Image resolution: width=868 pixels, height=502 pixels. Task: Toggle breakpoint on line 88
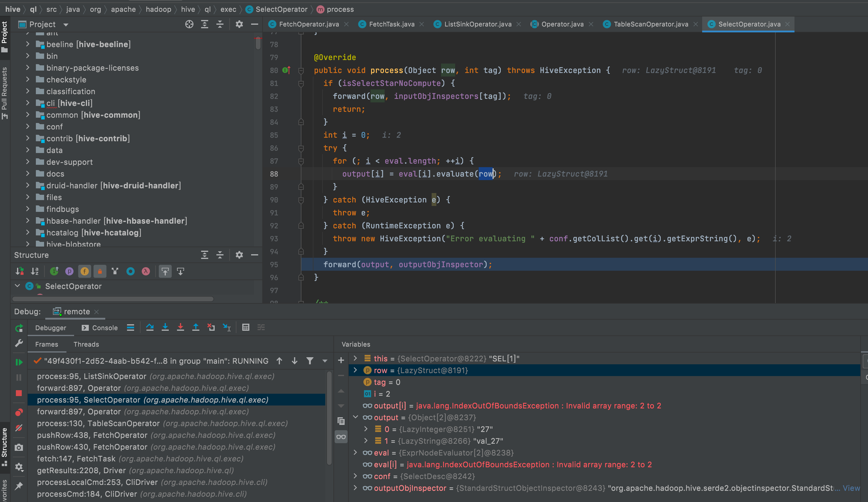tap(287, 173)
